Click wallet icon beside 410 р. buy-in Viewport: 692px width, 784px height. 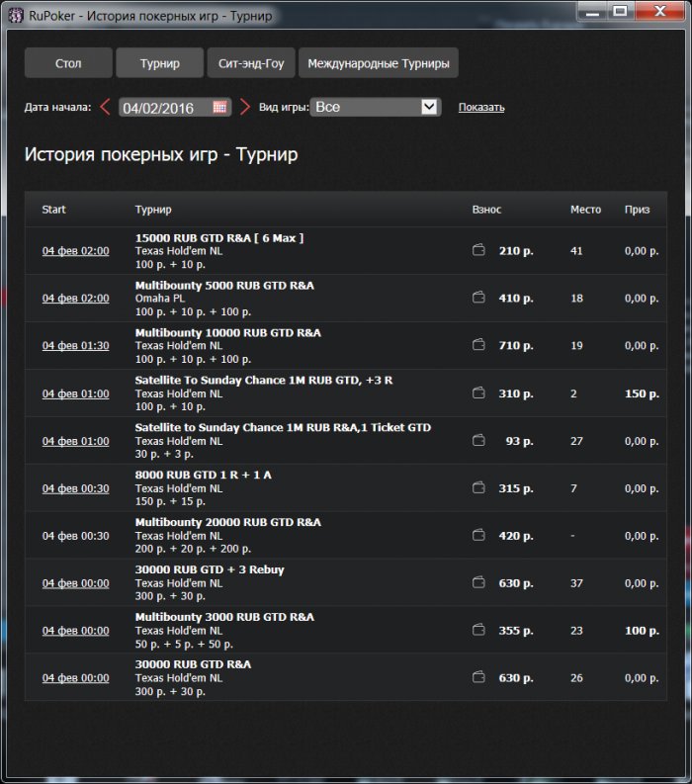click(x=479, y=299)
